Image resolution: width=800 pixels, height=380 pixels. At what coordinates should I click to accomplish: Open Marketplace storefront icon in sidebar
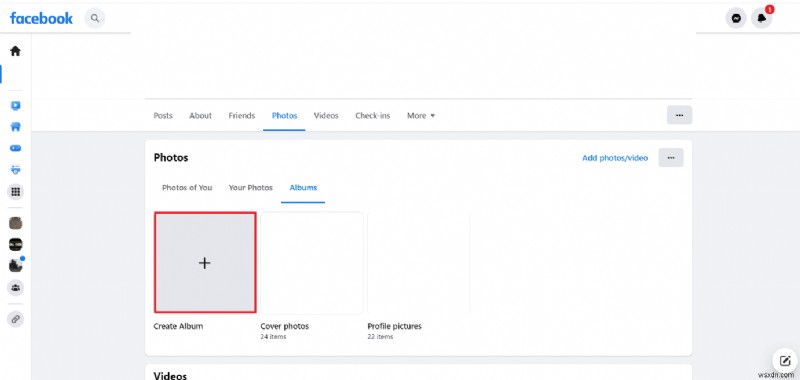(x=15, y=127)
